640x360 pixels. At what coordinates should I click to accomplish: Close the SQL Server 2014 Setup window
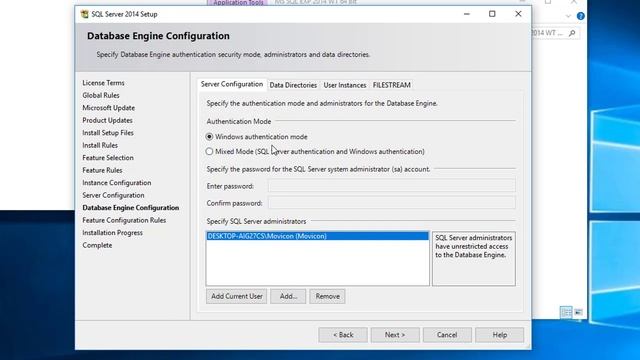point(518,14)
